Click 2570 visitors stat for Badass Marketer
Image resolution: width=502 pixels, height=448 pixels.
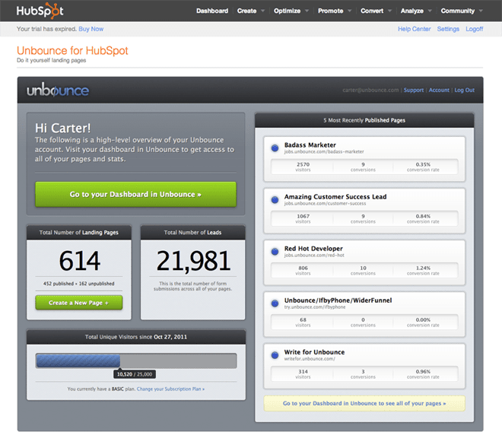(x=303, y=167)
